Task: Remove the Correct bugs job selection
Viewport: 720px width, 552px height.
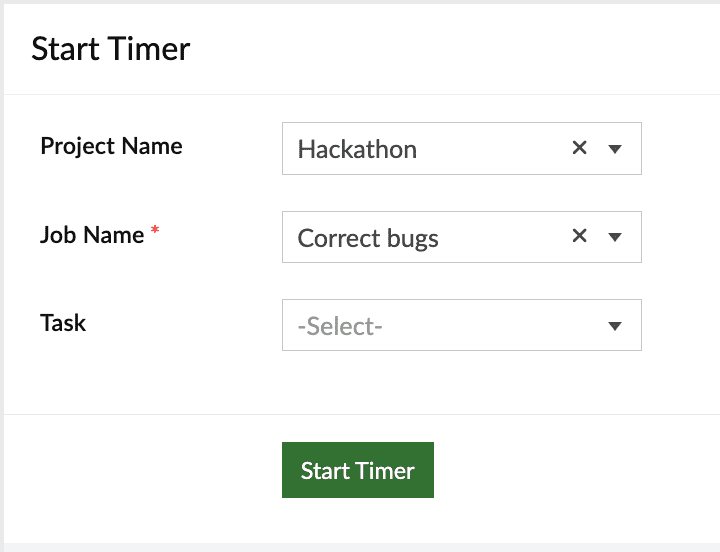Action: pos(579,237)
